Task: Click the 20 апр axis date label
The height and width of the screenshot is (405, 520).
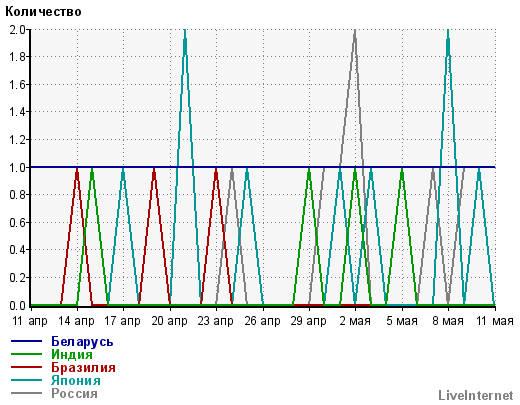Action: click(x=169, y=321)
